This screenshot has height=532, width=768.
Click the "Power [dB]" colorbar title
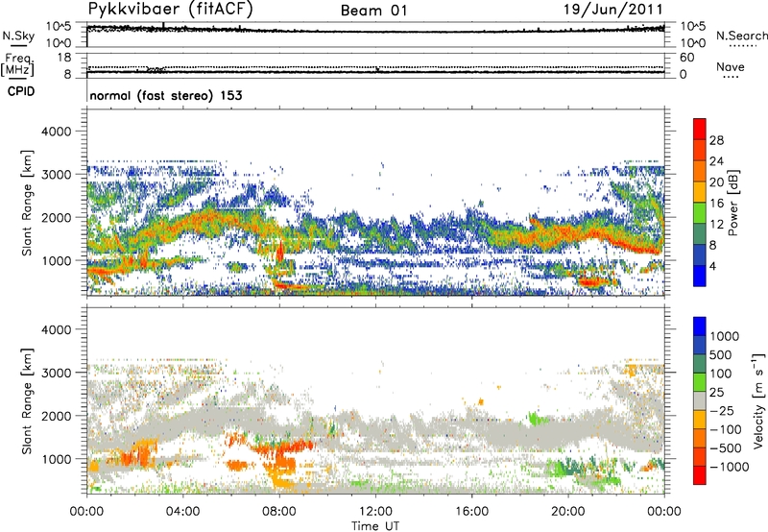(733, 203)
